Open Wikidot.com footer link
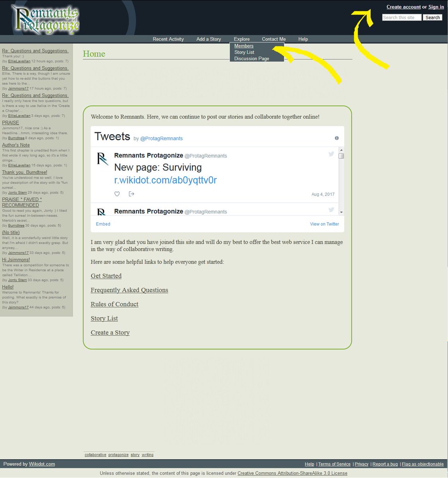 tap(42, 464)
